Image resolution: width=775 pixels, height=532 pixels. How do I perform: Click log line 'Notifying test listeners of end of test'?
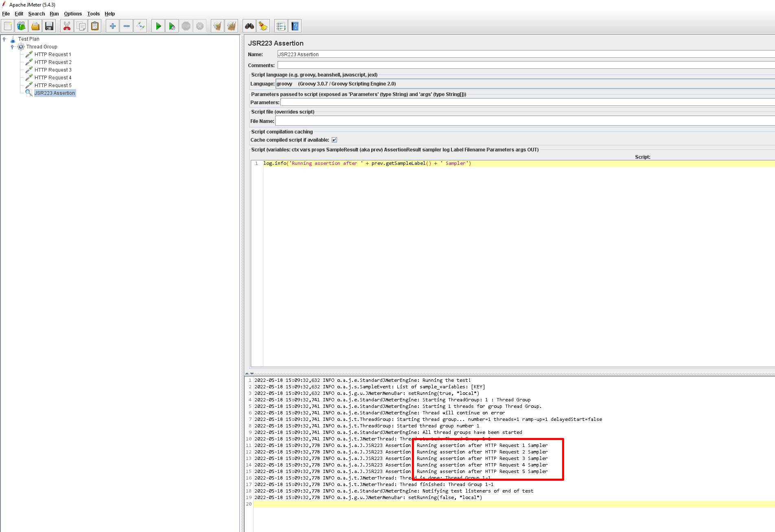394,491
